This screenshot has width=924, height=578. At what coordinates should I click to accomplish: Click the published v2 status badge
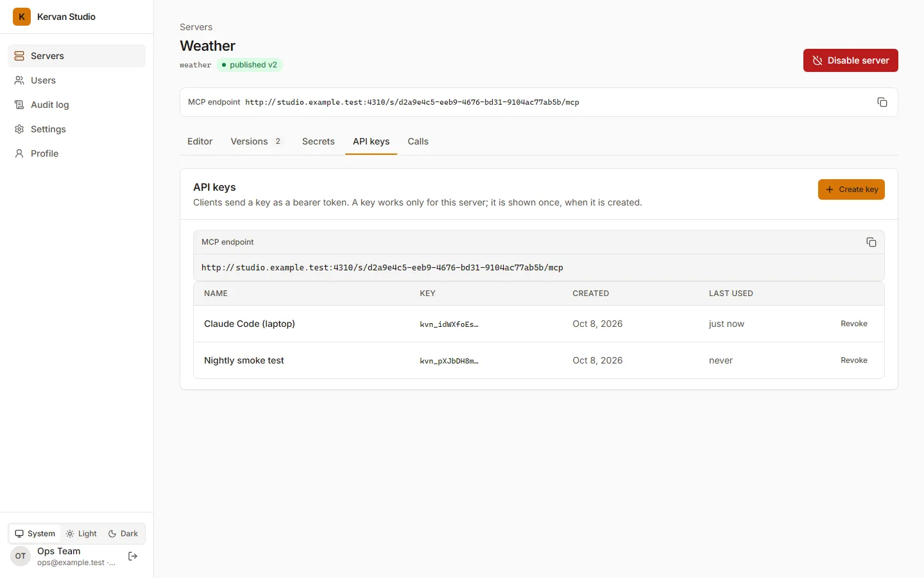[250, 65]
